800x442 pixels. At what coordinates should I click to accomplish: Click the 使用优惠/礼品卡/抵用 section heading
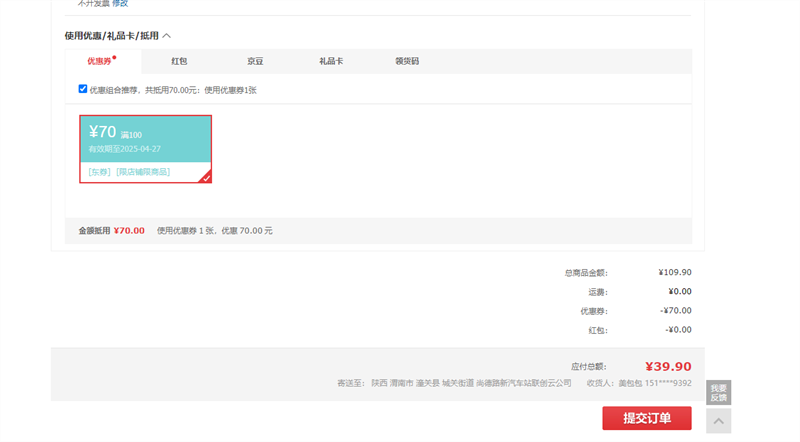112,36
